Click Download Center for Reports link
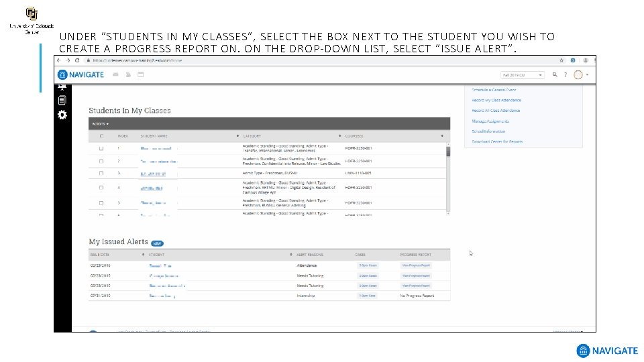Screen dimensions: 644x362 pos(497,141)
